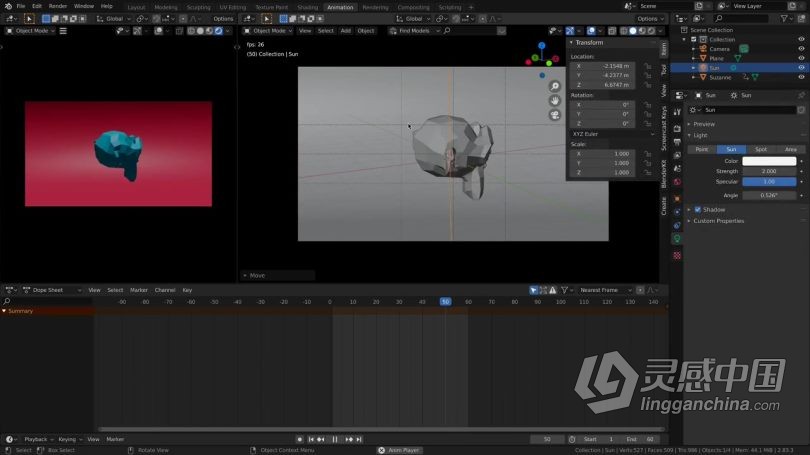
Task: Click the zoom magnifier gizmo in viewport
Action: tap(554, 86)
